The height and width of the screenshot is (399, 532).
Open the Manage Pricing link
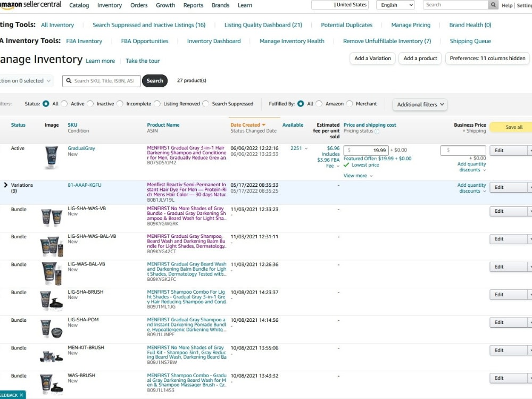pos(411,25)
